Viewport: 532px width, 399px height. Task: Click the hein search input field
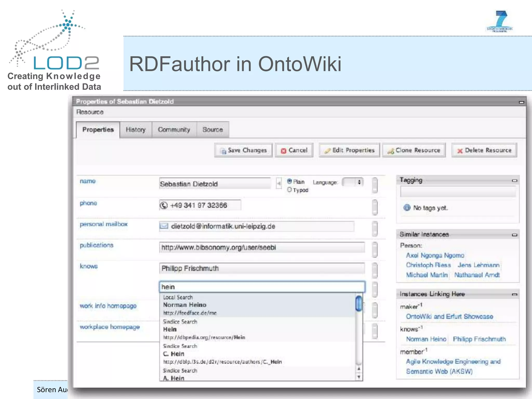coord(262,287)
